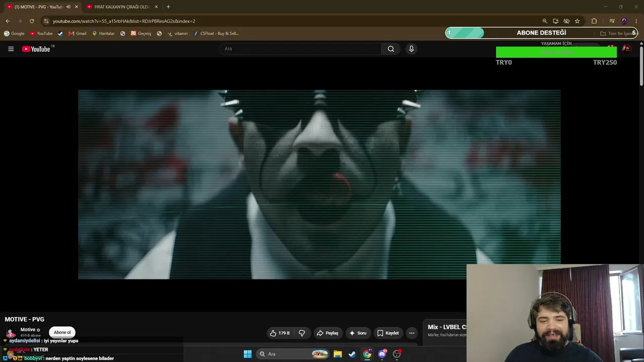Open the Gmail bookmark
Screen dimensions: 644x362
(77, 34)
